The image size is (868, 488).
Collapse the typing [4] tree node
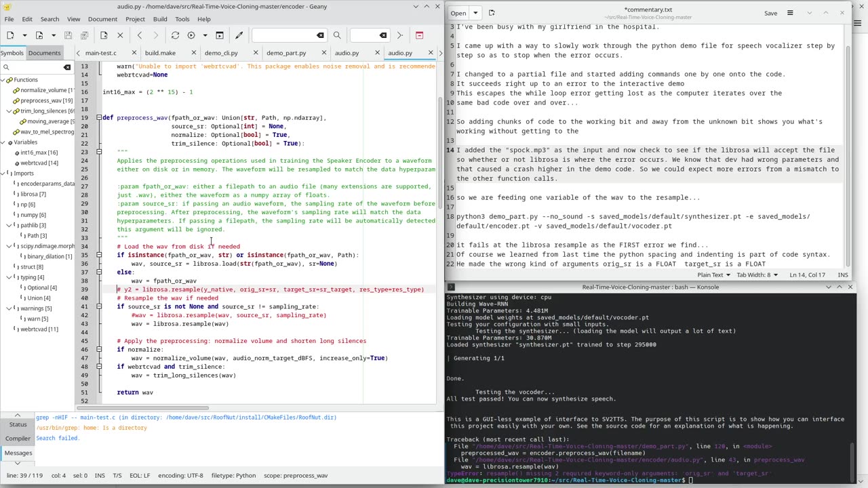click(x=9, y=277)
